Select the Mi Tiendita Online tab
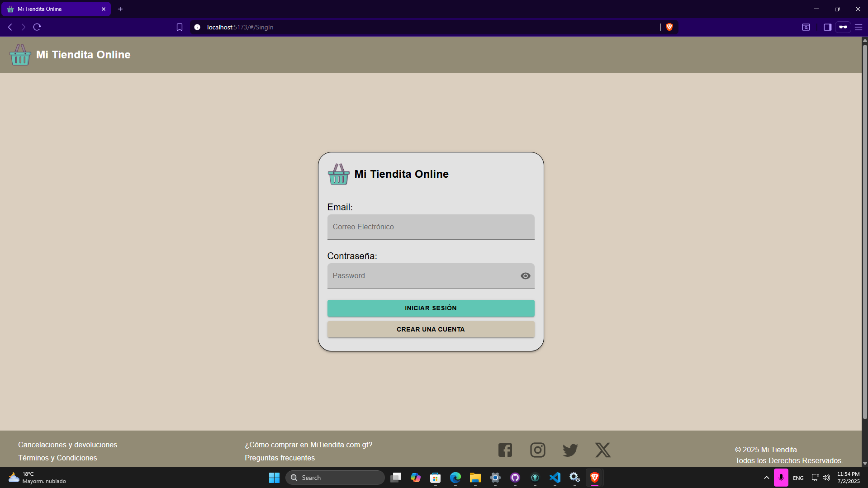This screenshot has width=868, height=488. pyautogui.click(x=54, y=9)
